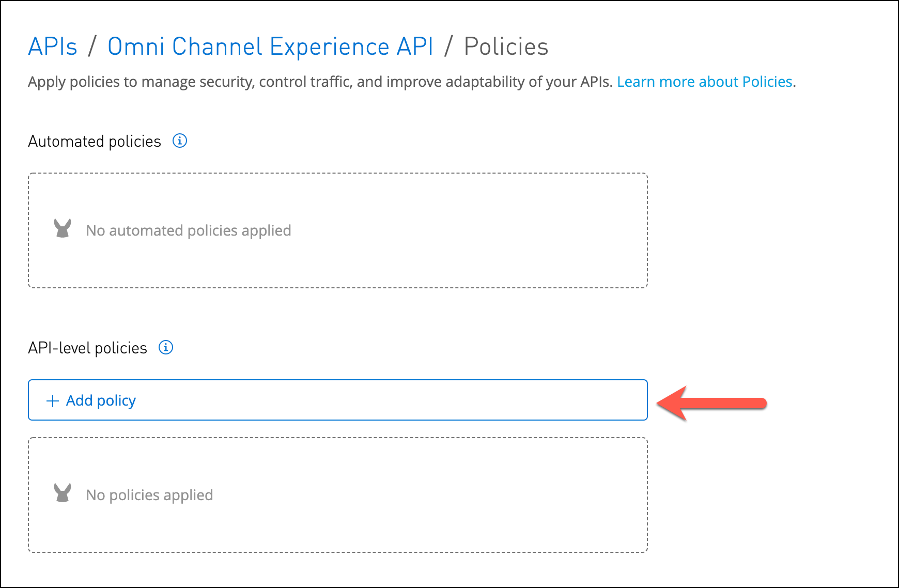Click the mule icon by No automated policies applied

63,228
